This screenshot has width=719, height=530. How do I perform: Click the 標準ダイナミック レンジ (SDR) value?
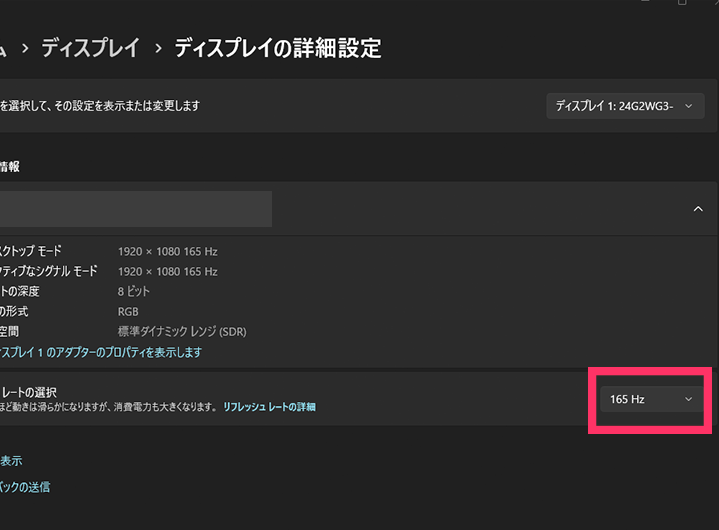click(181, 332)
